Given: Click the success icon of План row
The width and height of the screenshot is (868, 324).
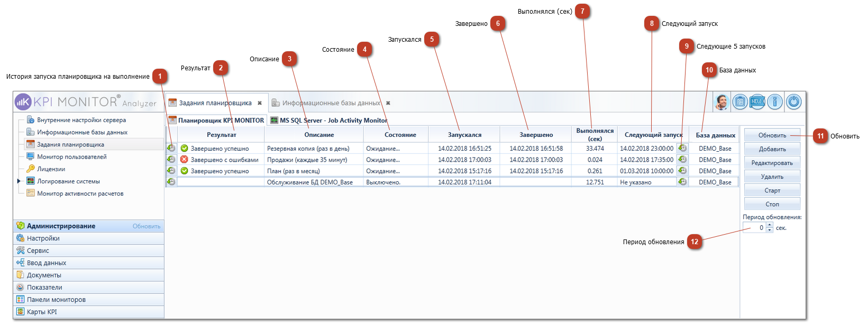Looking at the screenshot, I should (184, 170).
